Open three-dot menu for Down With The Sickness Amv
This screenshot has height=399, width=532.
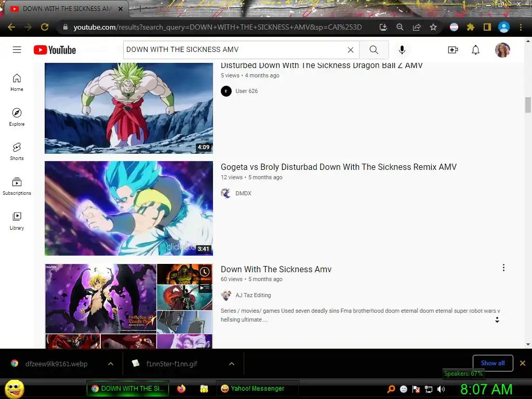(x=503, y=268)
